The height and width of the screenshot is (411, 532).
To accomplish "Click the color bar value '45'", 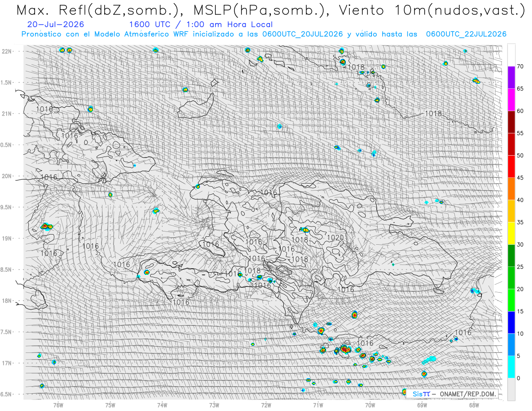I will (x=520, y=178).
